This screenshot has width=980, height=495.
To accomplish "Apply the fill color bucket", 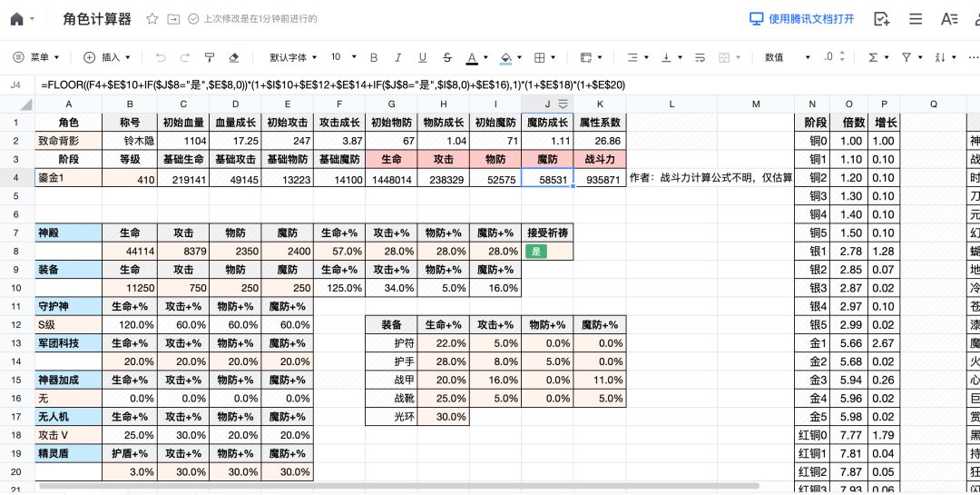I will click(x=506, y=57).
